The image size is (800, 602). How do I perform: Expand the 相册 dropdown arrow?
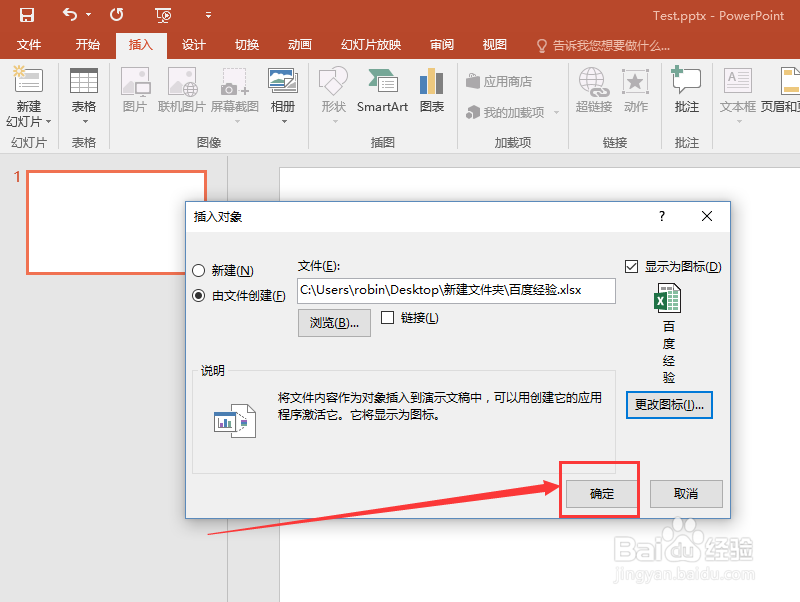click(x=285, y=121)
